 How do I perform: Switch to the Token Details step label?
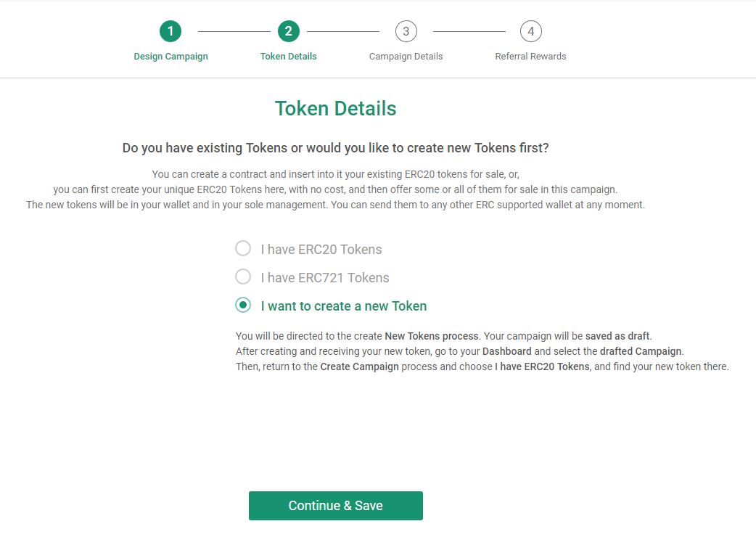(x=288, y=57)
